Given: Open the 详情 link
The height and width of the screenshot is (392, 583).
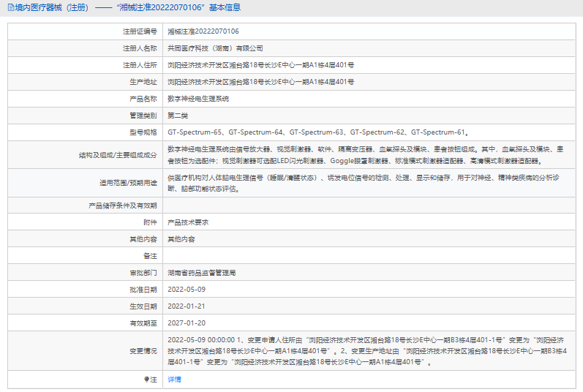Looking at the screenshot, I should (x=174, y=380).
